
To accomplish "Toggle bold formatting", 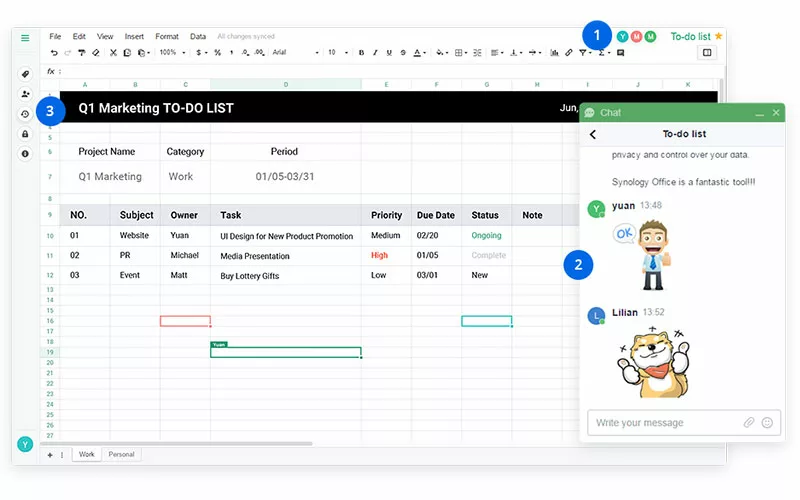I will point(361,52).
